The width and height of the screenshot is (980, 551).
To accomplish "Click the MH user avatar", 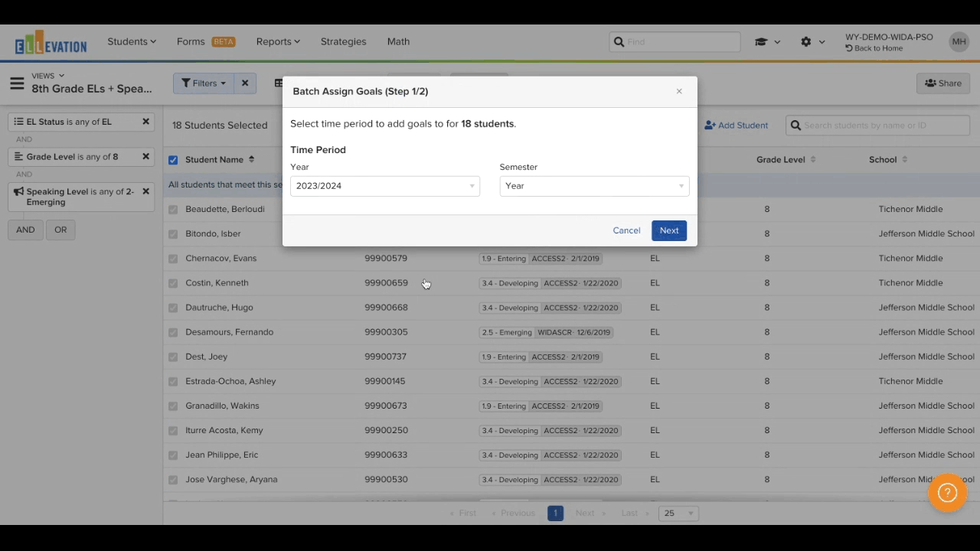I will tap(959, 42).
